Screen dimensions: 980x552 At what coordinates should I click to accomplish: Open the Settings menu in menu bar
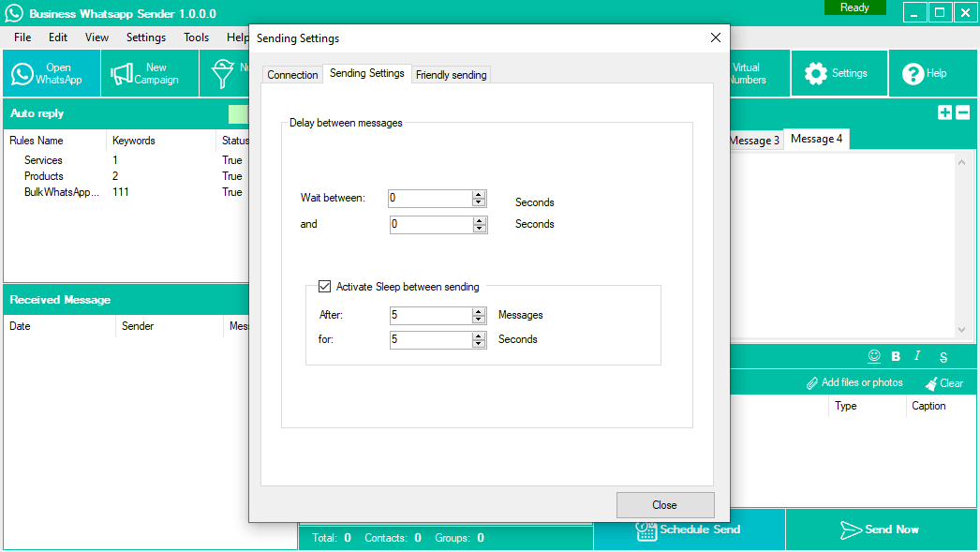pyautogui.click(x=146, y=37)
